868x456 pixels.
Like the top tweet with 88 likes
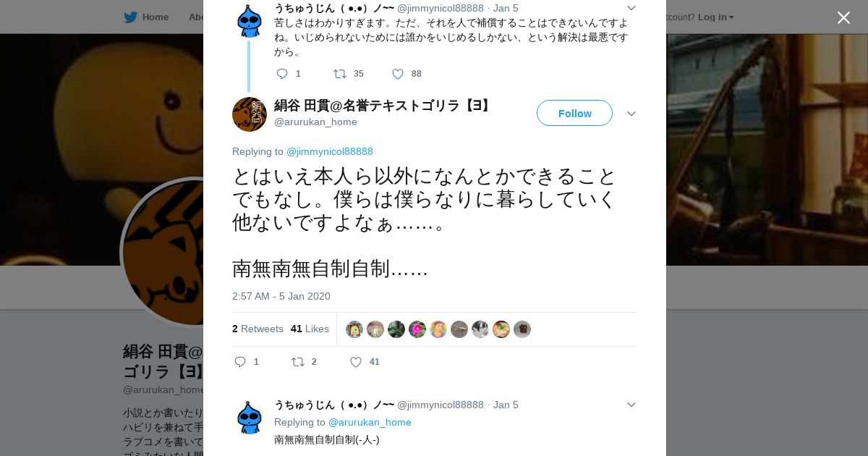point(398,74)
